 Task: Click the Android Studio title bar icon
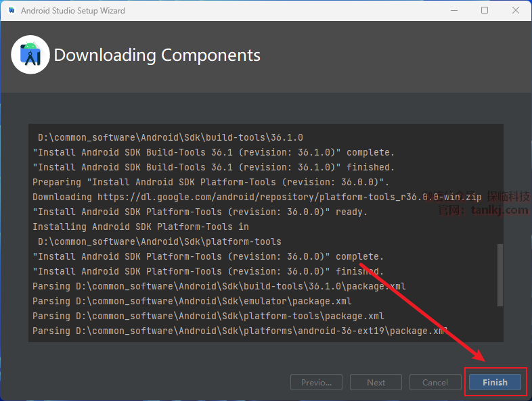click(x=12, y=11)
